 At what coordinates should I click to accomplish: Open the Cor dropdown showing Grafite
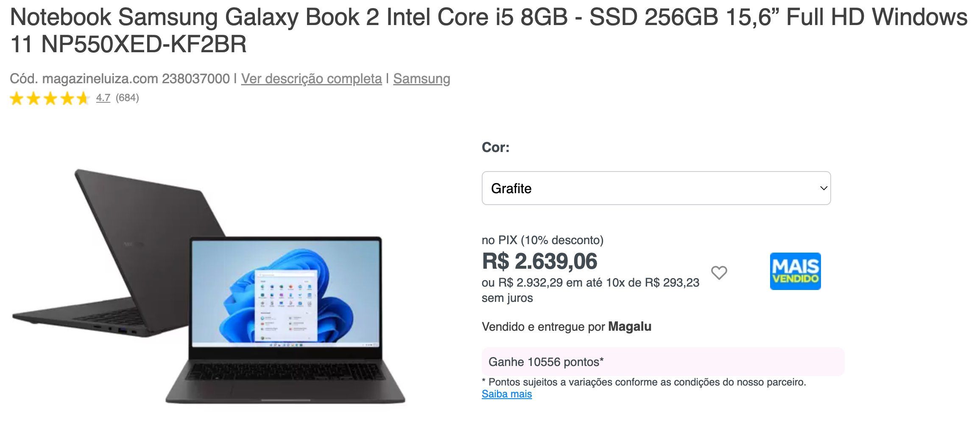[x=656, y=188]
